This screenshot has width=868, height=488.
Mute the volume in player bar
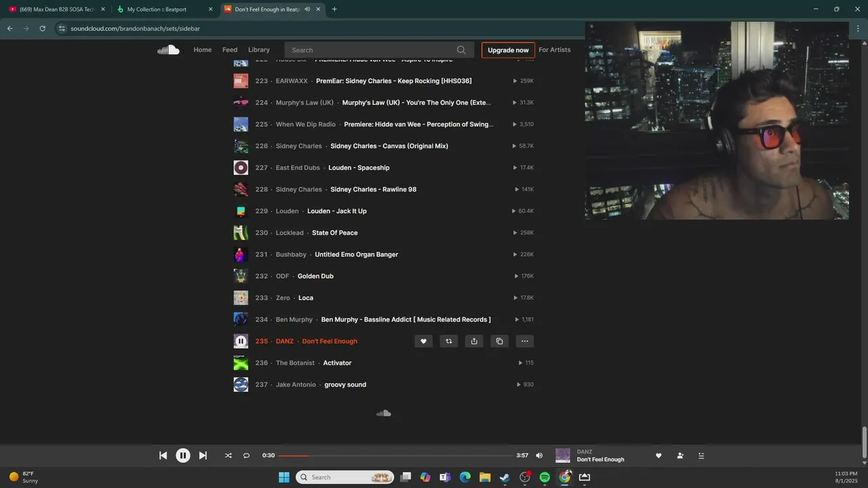pyautogui.click(x=539, y=455)
